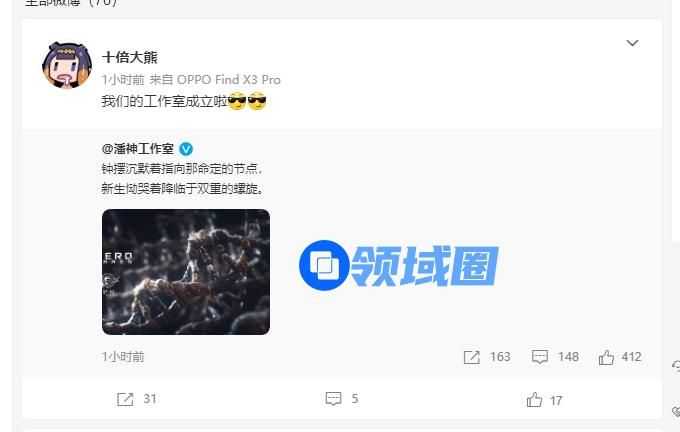Click the repost icon showing 163
Screen dimensions: 680x432
click(472, 357)
